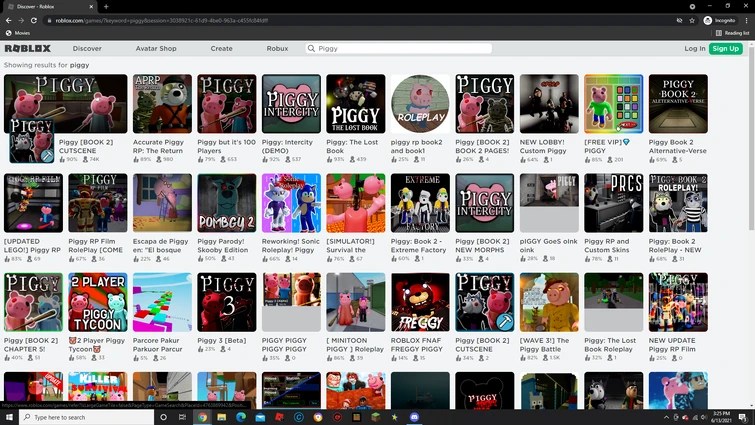Click the Log In link
The height and width of the screenshot is (425, 755).
694,48
